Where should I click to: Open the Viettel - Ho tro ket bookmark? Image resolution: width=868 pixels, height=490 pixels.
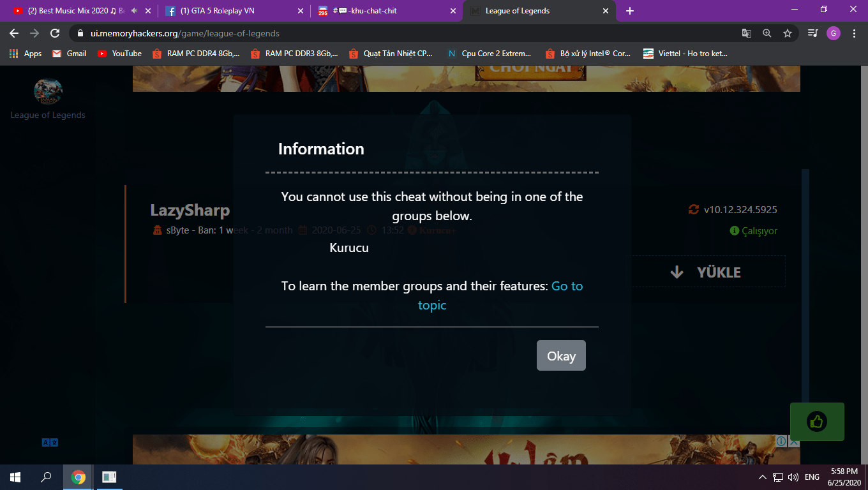click(685, 54)
